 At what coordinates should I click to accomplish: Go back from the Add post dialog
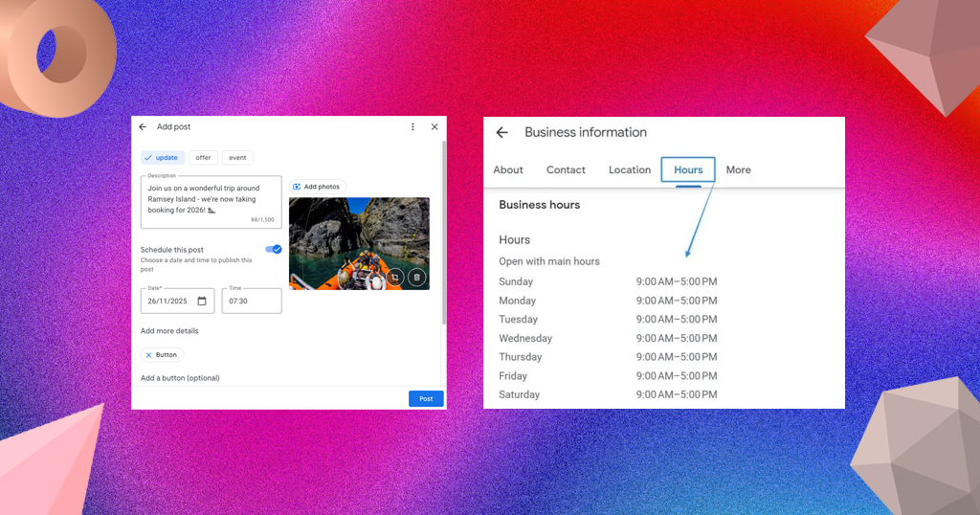tap(143, 127)
